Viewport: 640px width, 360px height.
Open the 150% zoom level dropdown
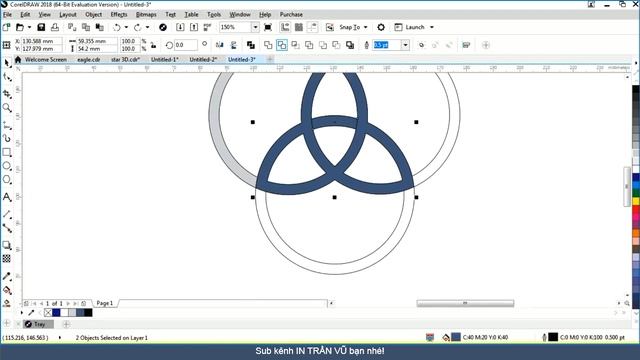click(x=255, y=27)
